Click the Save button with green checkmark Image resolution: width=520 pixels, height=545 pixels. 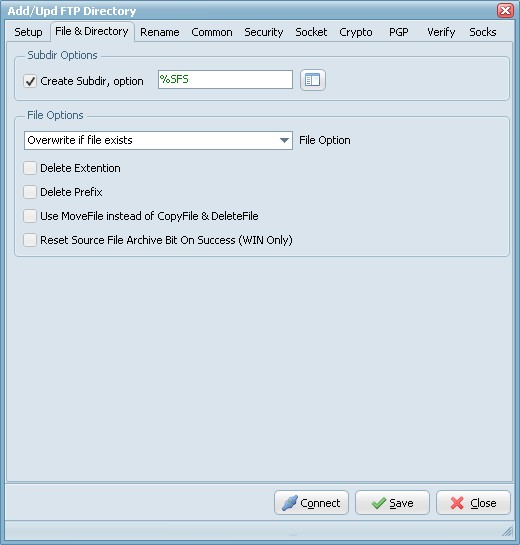[392, 503]
